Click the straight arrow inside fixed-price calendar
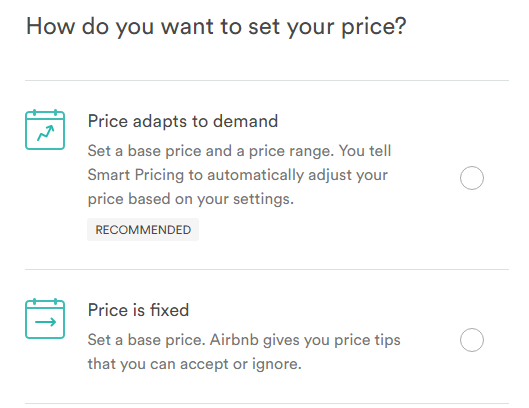The image size is (529, 408). [46, 322]
